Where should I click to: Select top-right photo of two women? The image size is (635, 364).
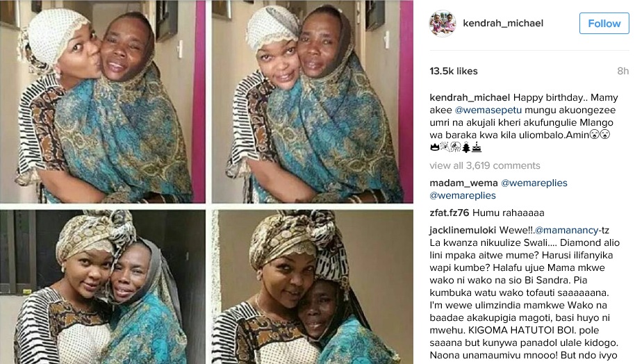[x=312, y=101]
